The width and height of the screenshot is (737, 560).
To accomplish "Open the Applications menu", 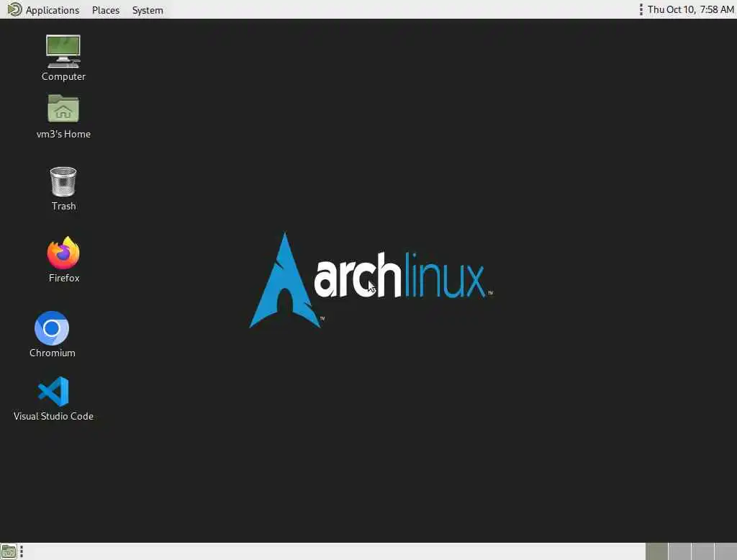I will 52,10.
